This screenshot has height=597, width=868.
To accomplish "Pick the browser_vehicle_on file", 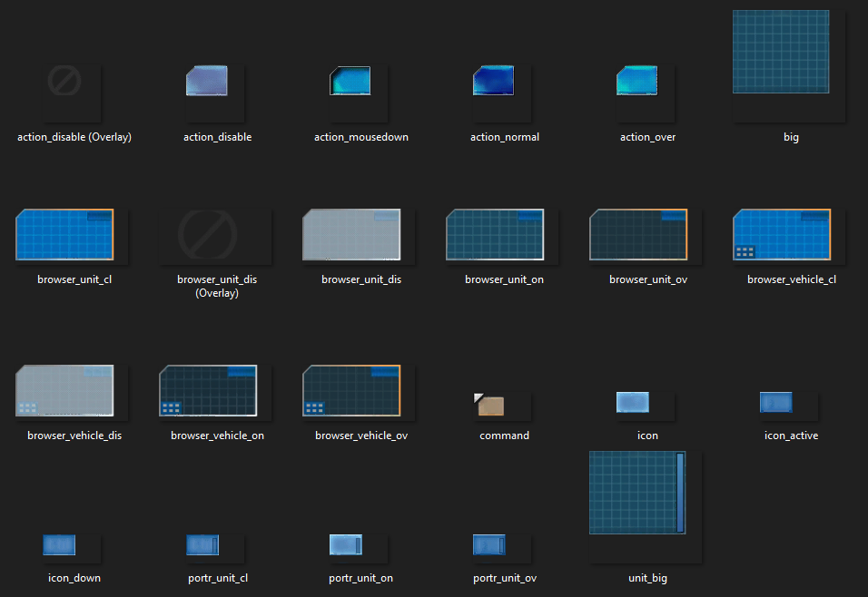I will [208, 390].
